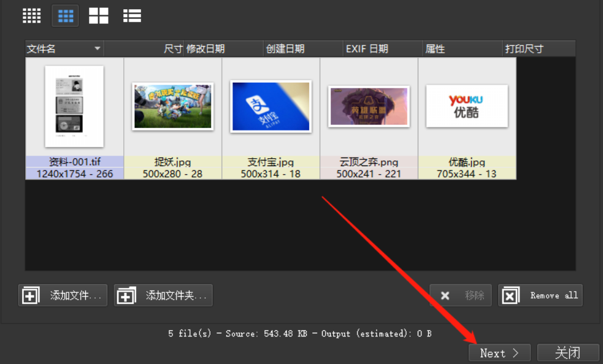Go to the Next step
The image size is (603, 364).
coord(499,353)
